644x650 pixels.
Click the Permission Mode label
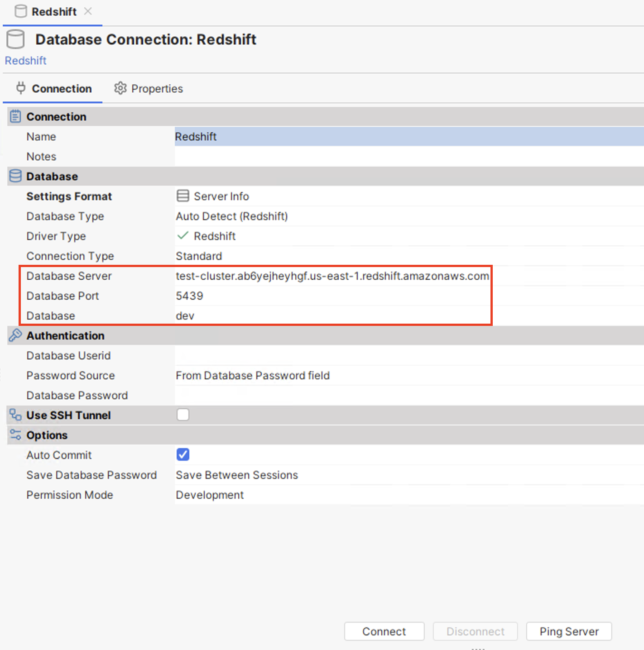click(x=70, y=495)
